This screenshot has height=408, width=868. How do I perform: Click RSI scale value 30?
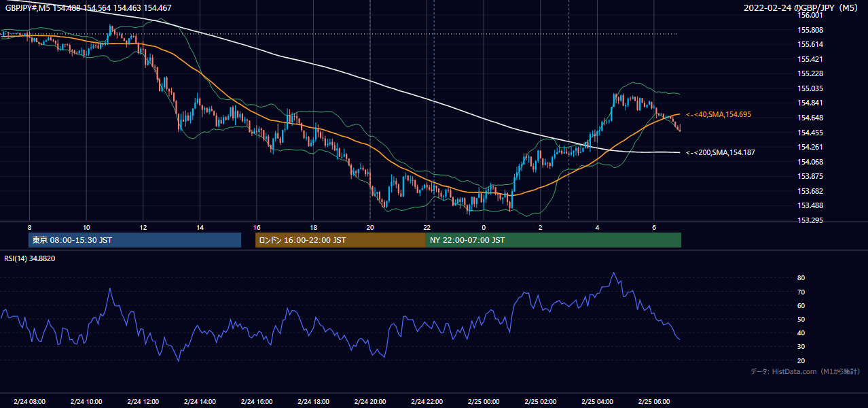click(x=801, y=347)
